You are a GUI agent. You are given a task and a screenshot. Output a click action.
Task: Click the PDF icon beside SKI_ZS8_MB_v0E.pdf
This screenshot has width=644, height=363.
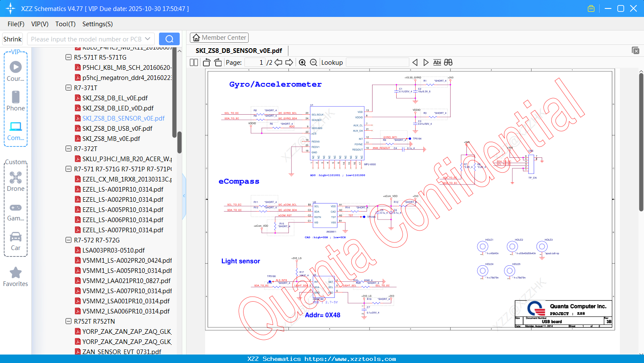click(78, 139)
